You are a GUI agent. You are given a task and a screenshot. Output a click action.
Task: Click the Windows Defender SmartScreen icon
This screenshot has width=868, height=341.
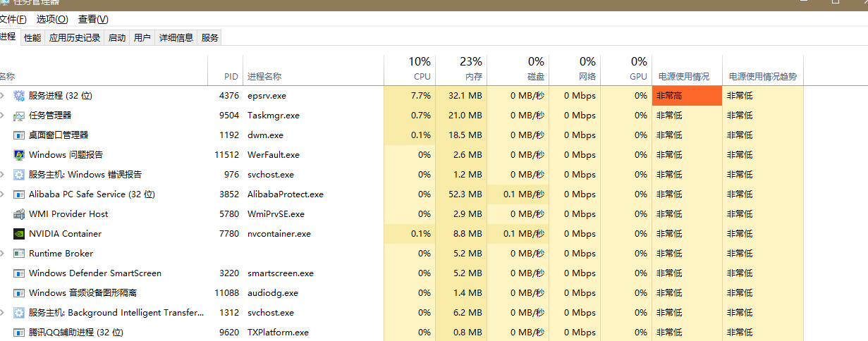[x=19, y=273]
